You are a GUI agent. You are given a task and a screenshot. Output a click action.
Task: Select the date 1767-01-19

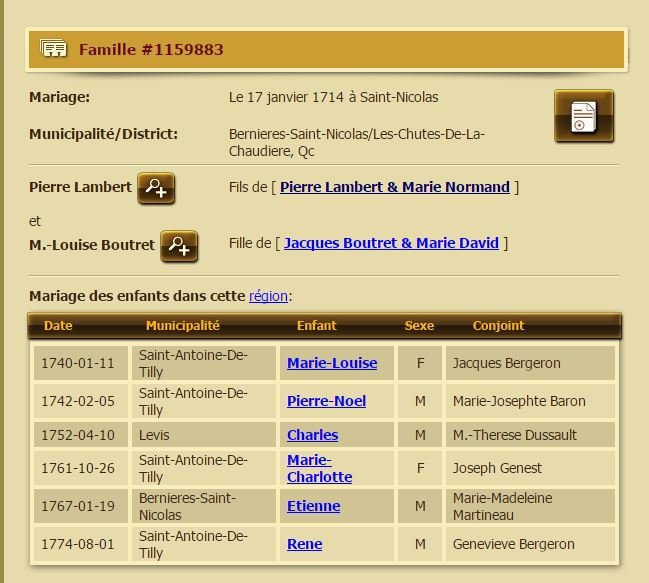[x=77, y=506]
